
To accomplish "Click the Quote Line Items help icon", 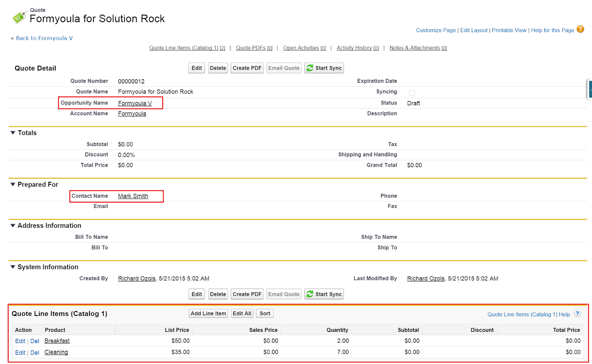I will (577, 313).
